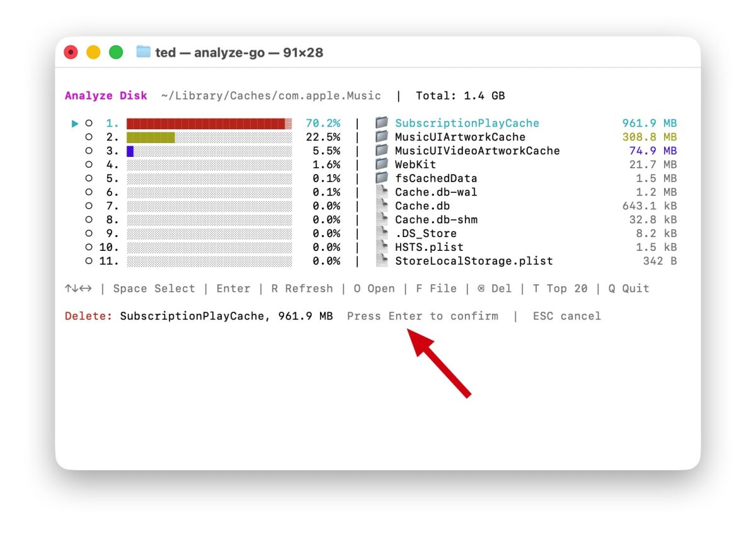The height and width of the screenshot is (544, 756).
Task: Click the T Top 20 shortcut hint
Action: [x=560, y=289]
